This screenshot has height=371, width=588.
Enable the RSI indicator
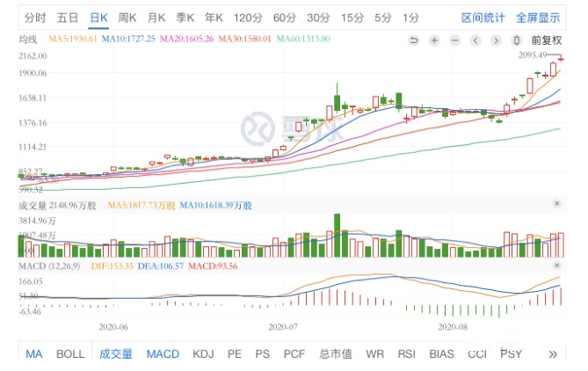406,354
